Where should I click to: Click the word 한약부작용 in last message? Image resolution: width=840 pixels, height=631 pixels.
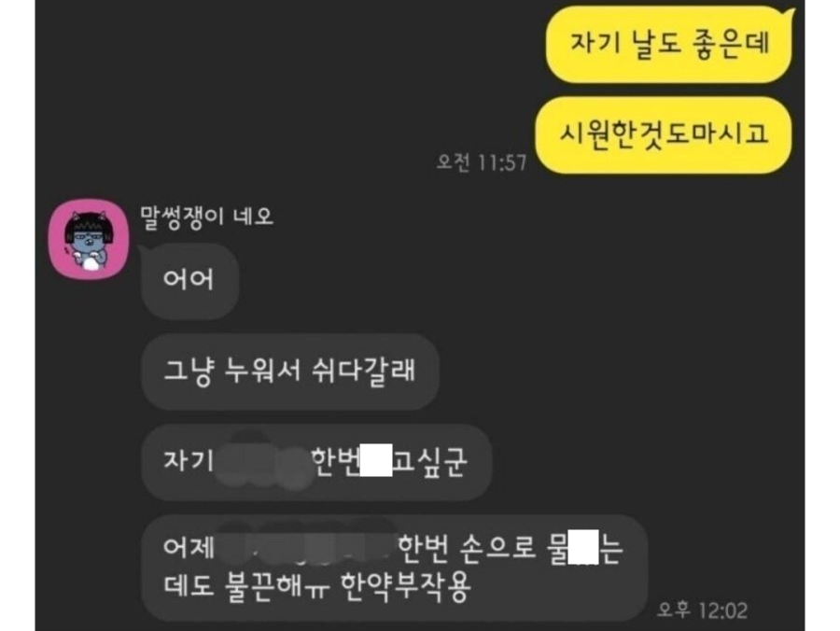click(406, 586)
